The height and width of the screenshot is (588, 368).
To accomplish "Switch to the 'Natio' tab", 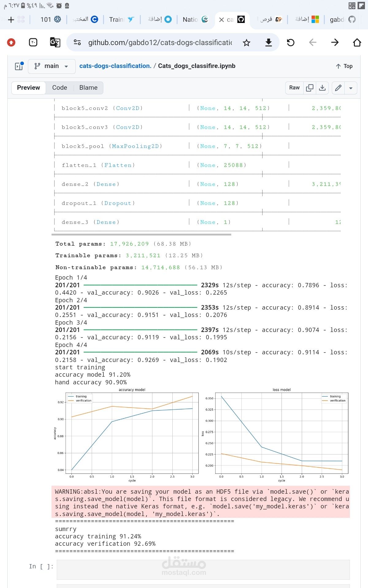I will [195, 20].
